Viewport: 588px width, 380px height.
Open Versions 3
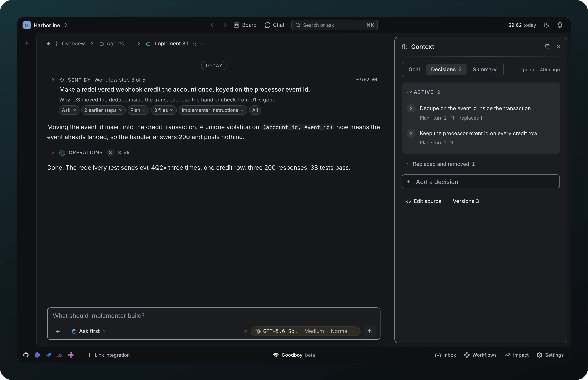point(466,201)
